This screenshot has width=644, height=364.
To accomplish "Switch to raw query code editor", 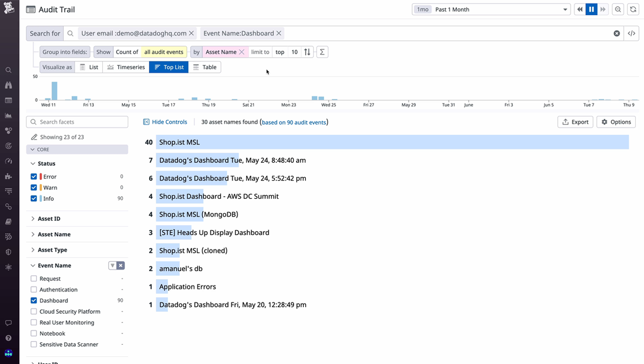I will click(631, 33).
